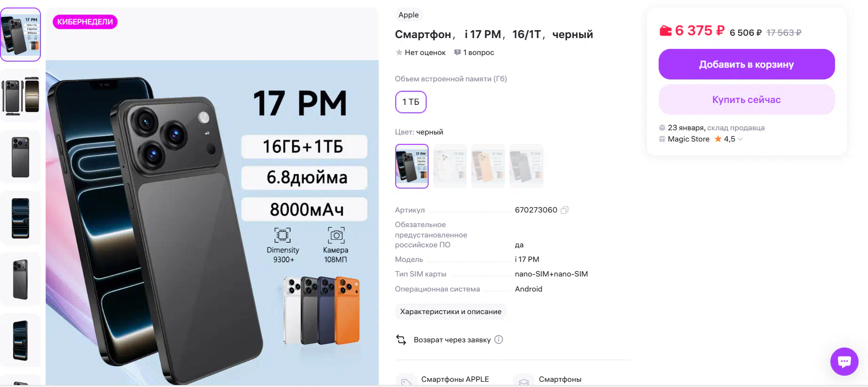
Task: Open Характеристики и описание section
Action: (451, 312)
